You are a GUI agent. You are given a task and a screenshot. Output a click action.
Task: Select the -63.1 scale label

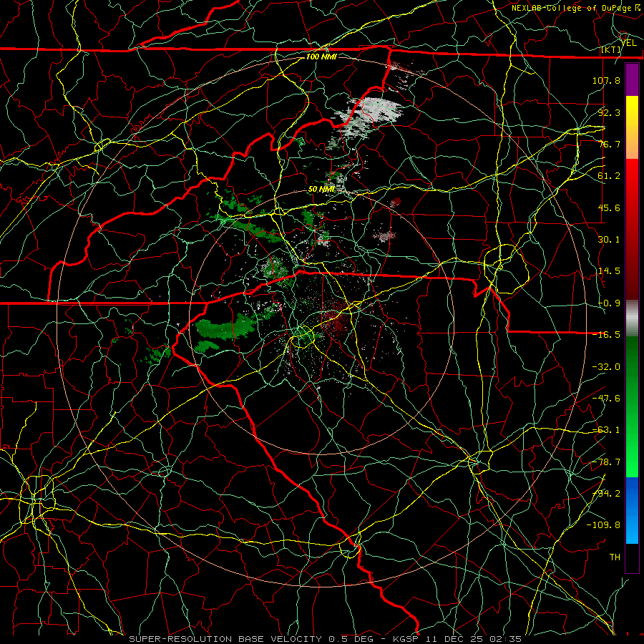point(606,430)
